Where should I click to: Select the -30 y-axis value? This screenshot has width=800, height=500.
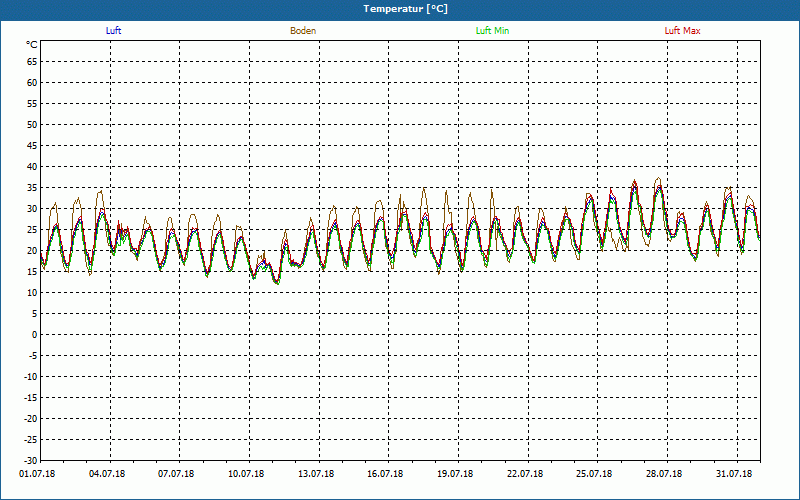[x=31, y=461]
